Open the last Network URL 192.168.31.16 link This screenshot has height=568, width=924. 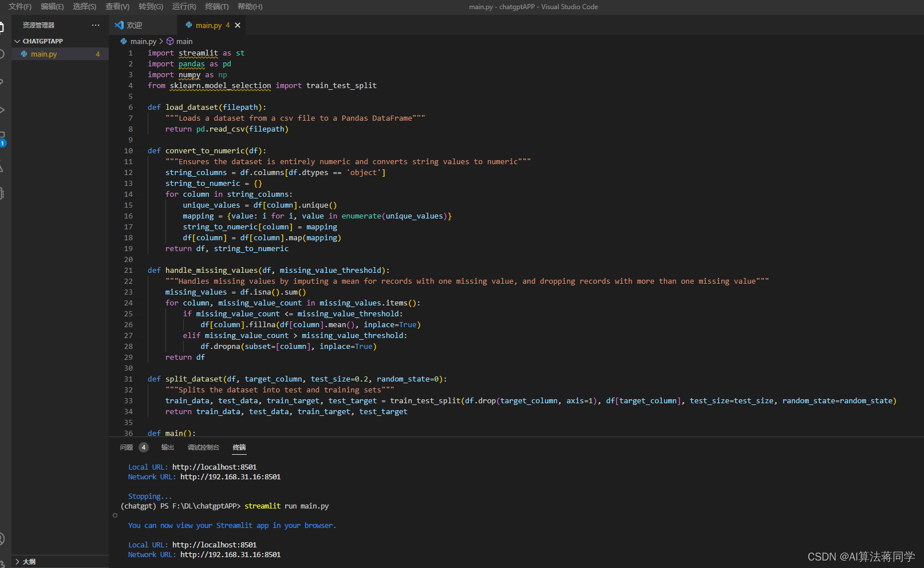click(x=230, y=555)
